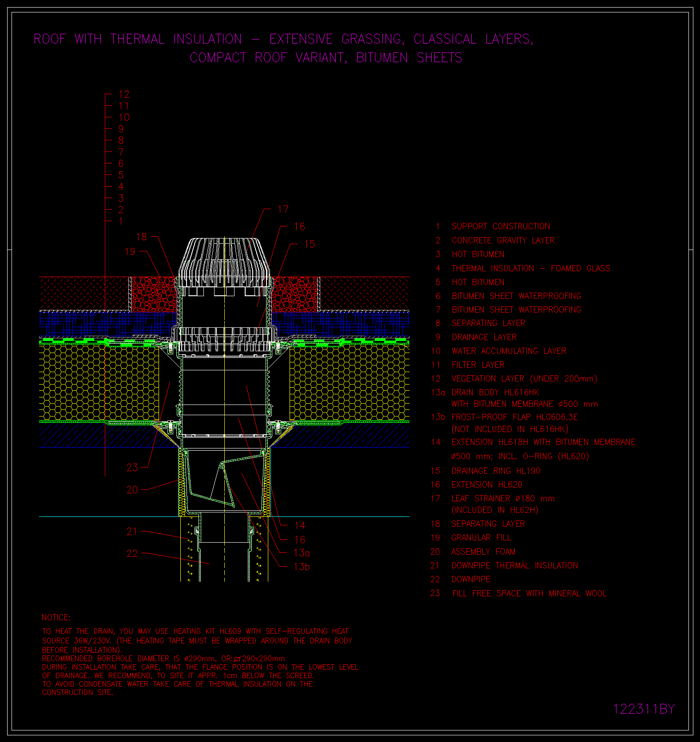This screenshot has width=700, height=742.
Task: Select 'DRAINAGE RING HL190' legend entry
Action: pyautogui.click(x=496, y=471)
